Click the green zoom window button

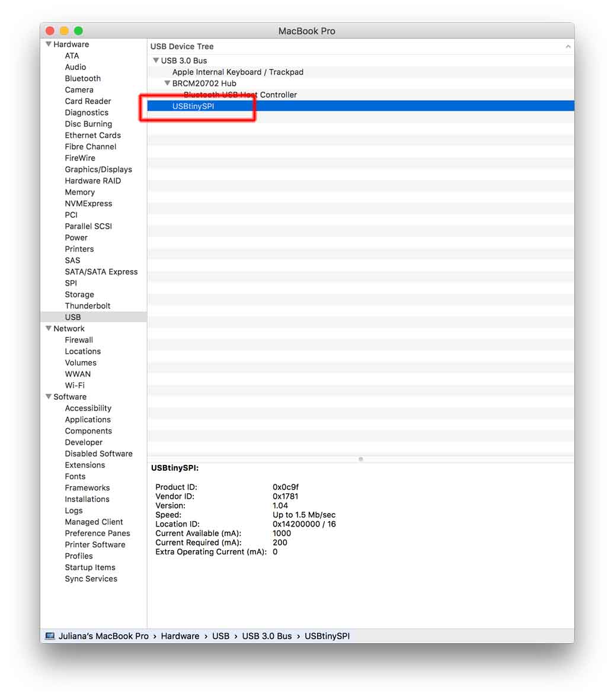click(79, 31)
